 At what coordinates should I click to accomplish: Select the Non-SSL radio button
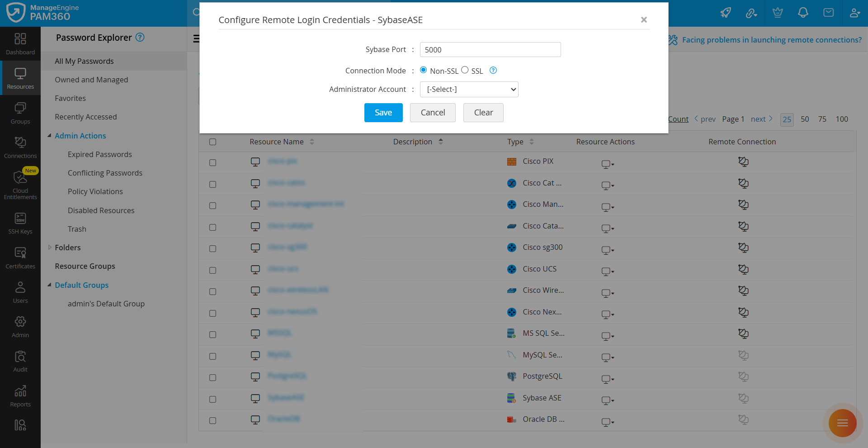(x=424, y=70)
